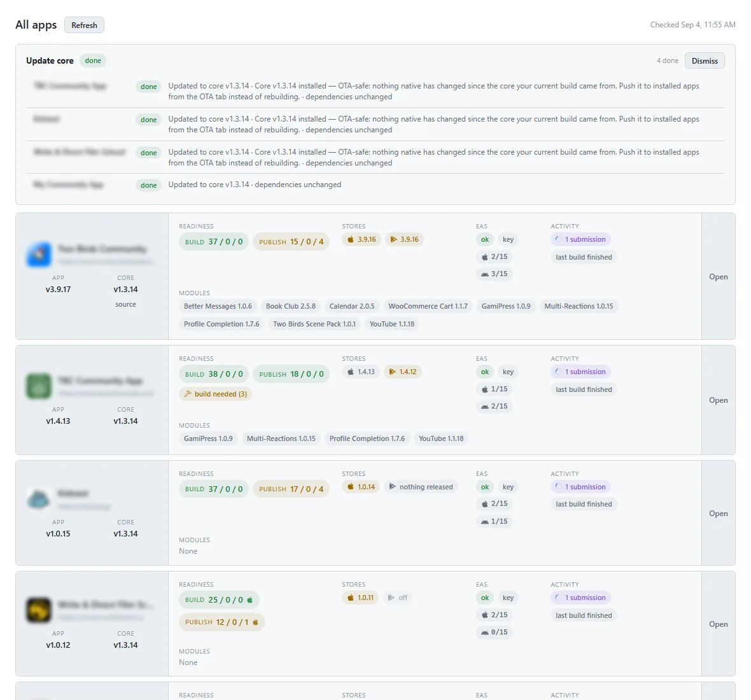Click BUILD 37 / 0 / 0 on v3.9.17 card
This screenshot has width=751, height=700.
click(x=214, y=242)
